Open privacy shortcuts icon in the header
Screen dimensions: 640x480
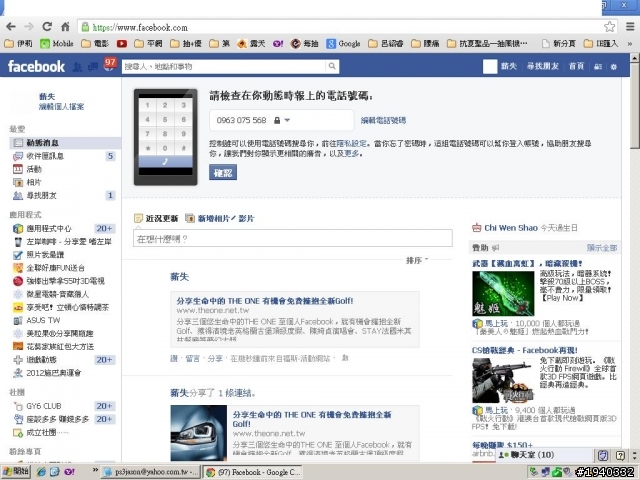[x=598, y=67]
